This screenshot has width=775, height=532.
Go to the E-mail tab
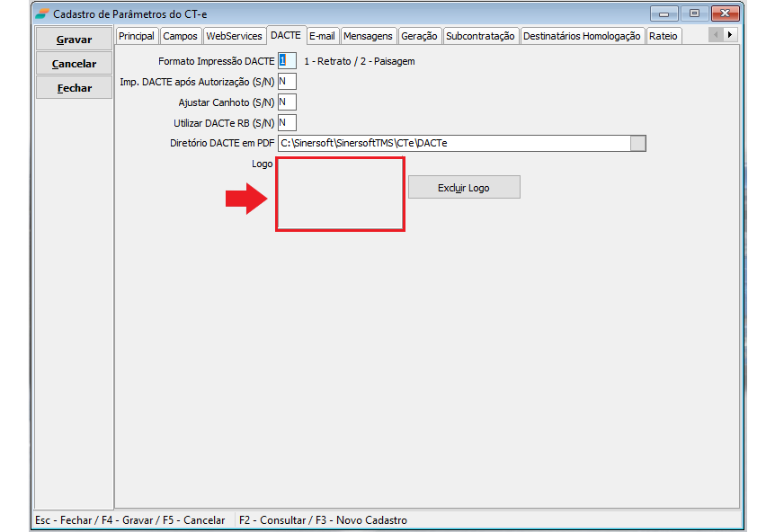pos(322,36)
